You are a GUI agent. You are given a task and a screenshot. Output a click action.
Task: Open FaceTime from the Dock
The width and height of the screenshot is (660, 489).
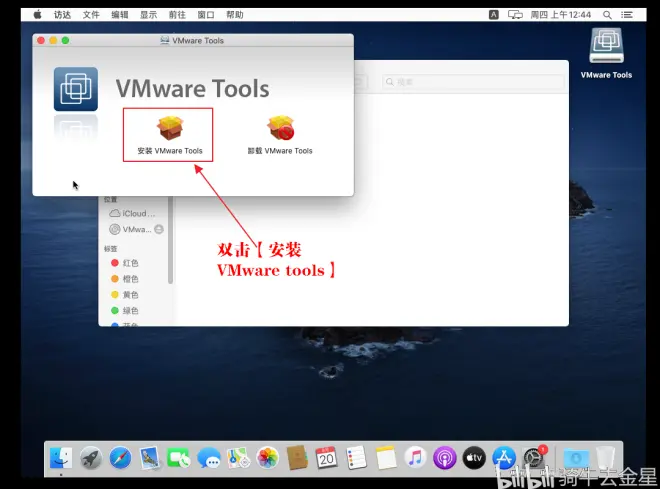179,458
